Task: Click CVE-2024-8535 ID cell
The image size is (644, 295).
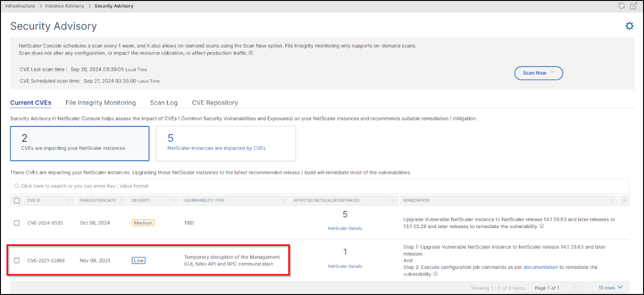Action: pos(45,223)
